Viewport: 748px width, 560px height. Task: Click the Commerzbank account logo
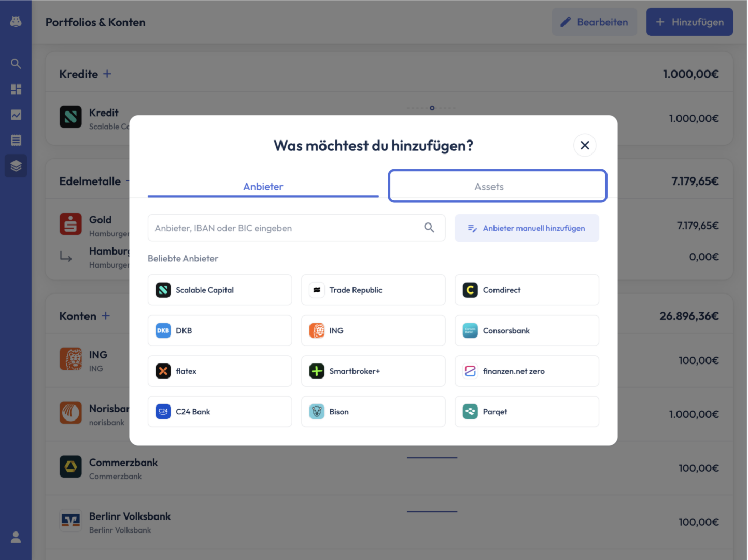[70, 467]
